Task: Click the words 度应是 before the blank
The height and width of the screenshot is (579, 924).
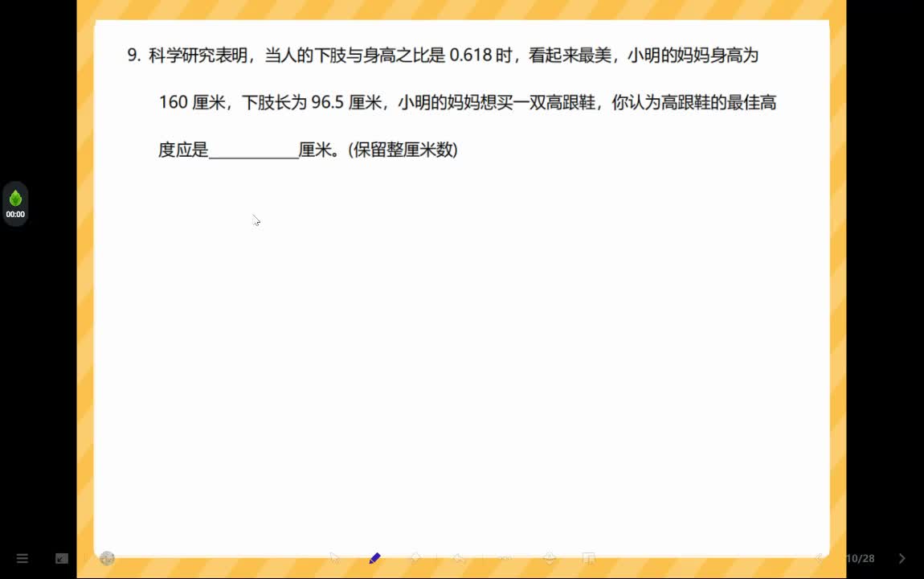Action: point(183,150)
